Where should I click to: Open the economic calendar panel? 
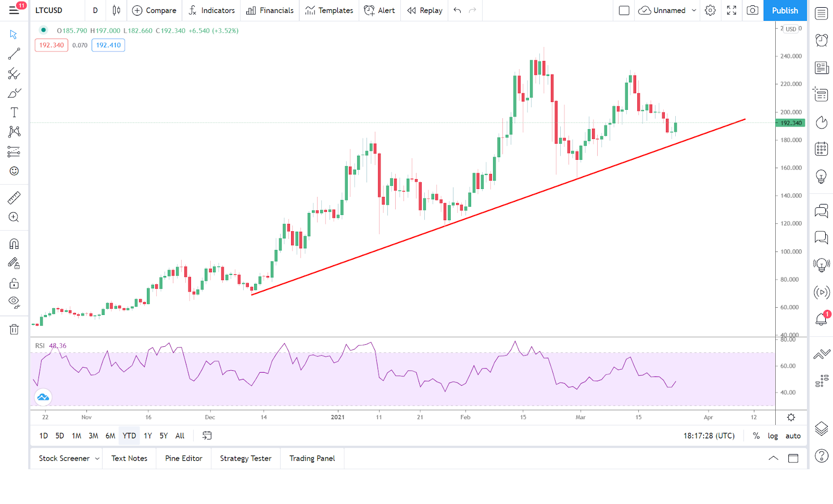click(821, 149)
